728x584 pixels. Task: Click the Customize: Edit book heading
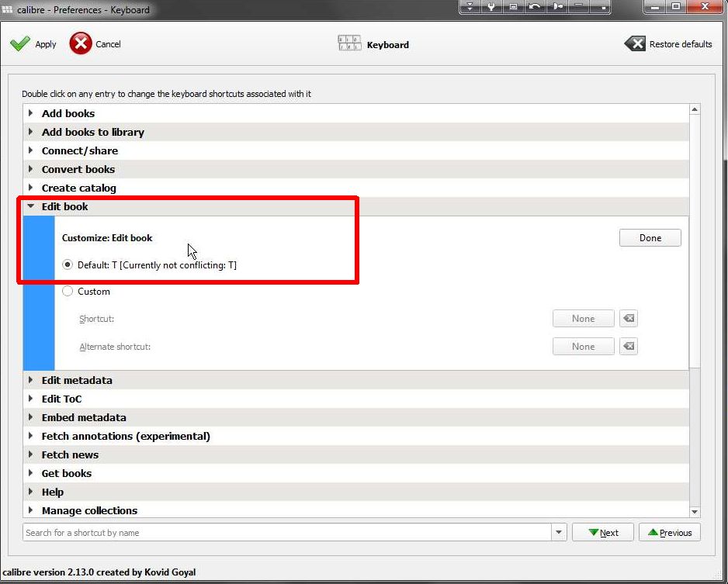tap(107, 238)
